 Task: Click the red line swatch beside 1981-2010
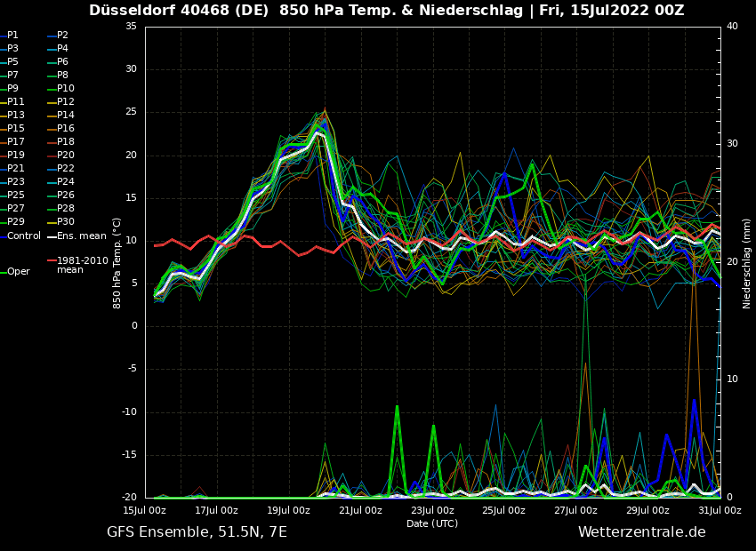point(52,261)
